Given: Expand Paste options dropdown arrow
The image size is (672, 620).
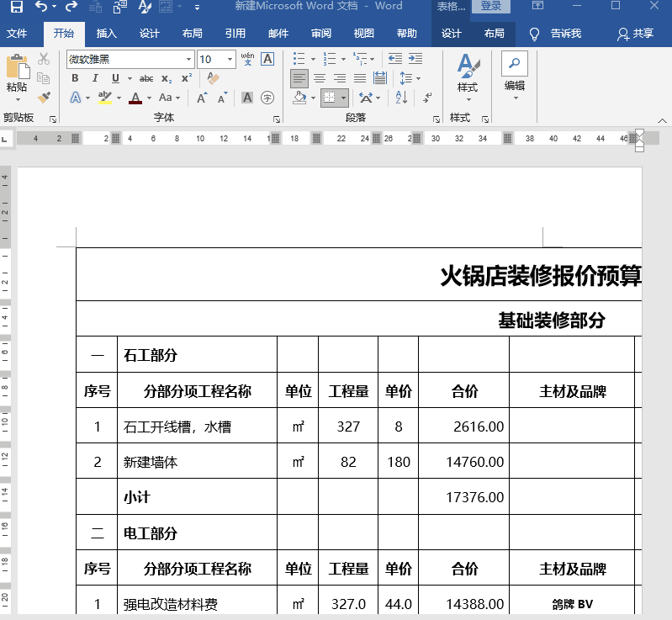Looking at the screenshot, I should (x=18, y=99).
